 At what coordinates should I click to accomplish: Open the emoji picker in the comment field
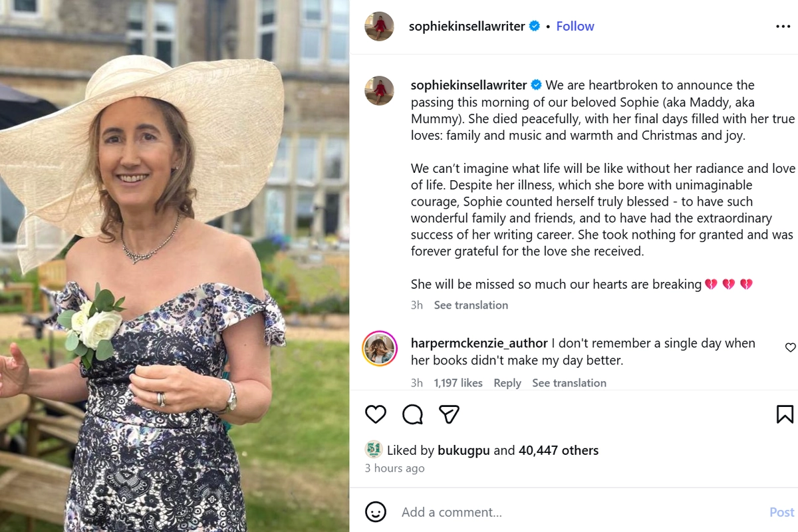[376, 512]
